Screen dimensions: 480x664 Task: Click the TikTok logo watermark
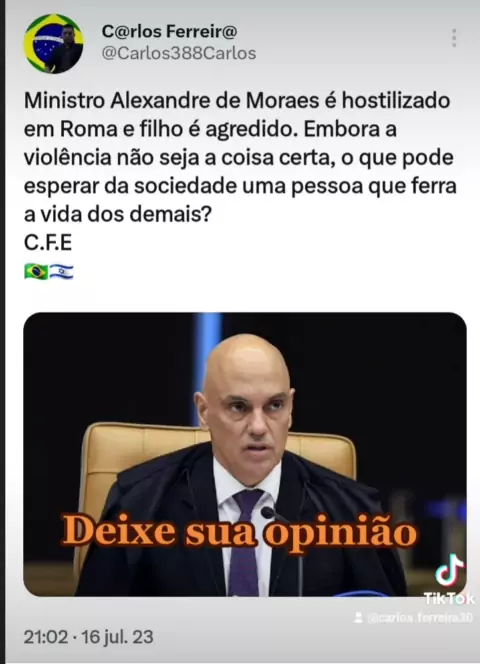(x=449, y=570)
